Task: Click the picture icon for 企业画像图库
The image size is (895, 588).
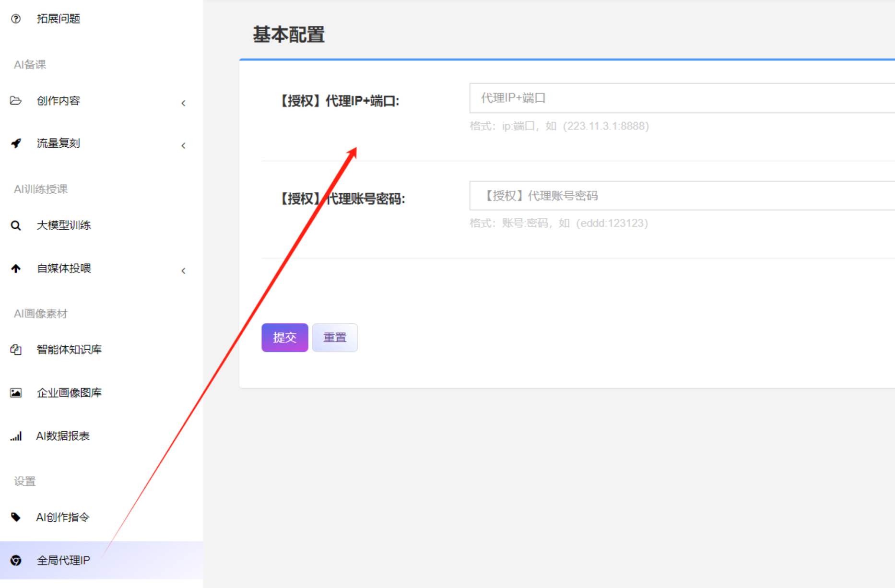Action: tap(16, 393)
